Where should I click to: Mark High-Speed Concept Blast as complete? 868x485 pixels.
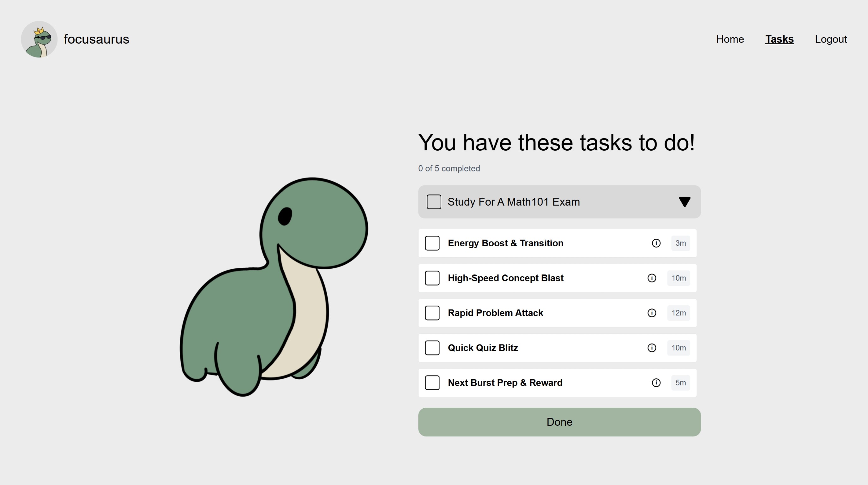[x=432, y=278]
